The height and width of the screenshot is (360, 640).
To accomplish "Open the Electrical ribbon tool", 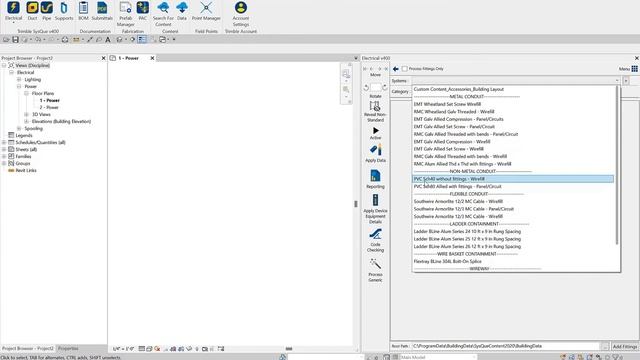I will (13, 11).
